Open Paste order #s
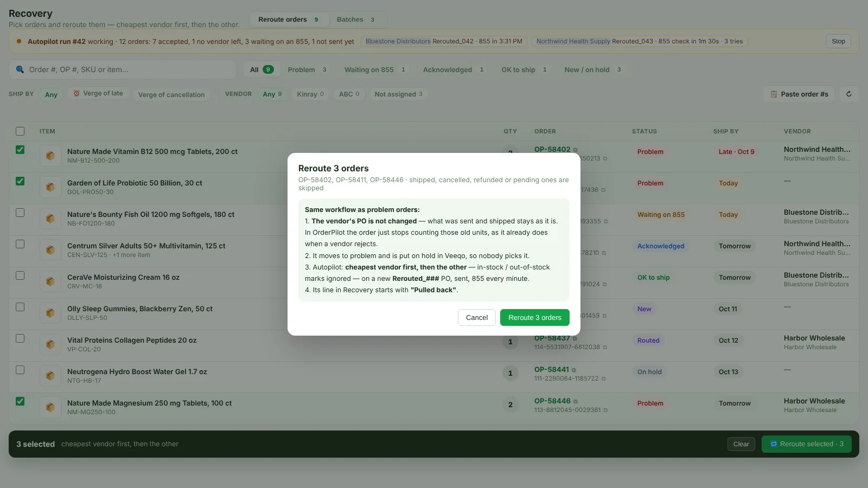This screenshot has width=868, height=488. coord(799,94)
